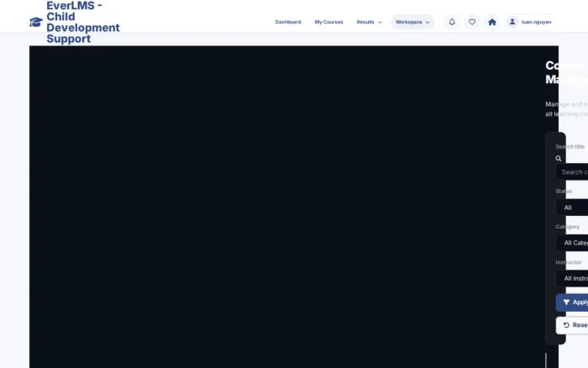
Task: Open the All Categories dropdown
Action: point(572,243)
